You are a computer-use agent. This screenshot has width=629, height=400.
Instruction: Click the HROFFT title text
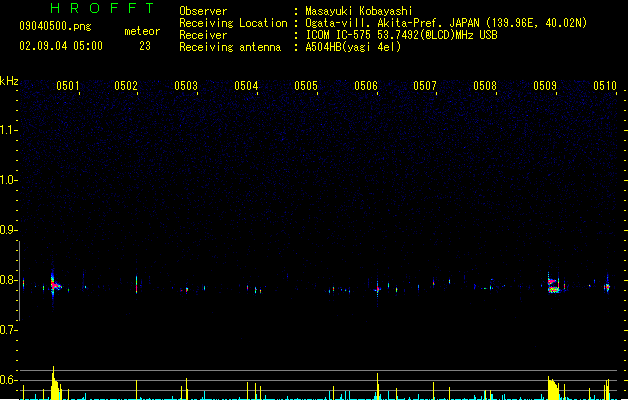point(102,8)
